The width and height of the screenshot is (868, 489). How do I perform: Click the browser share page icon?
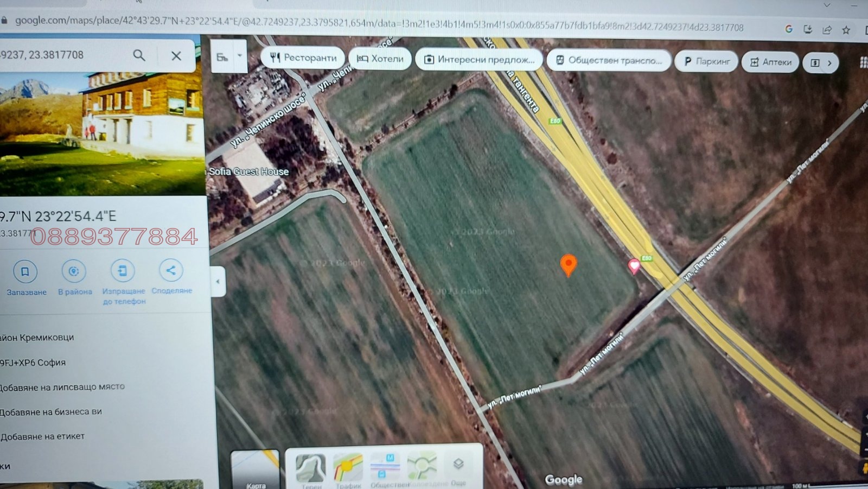pyautogui.click(x=827, y=30)
